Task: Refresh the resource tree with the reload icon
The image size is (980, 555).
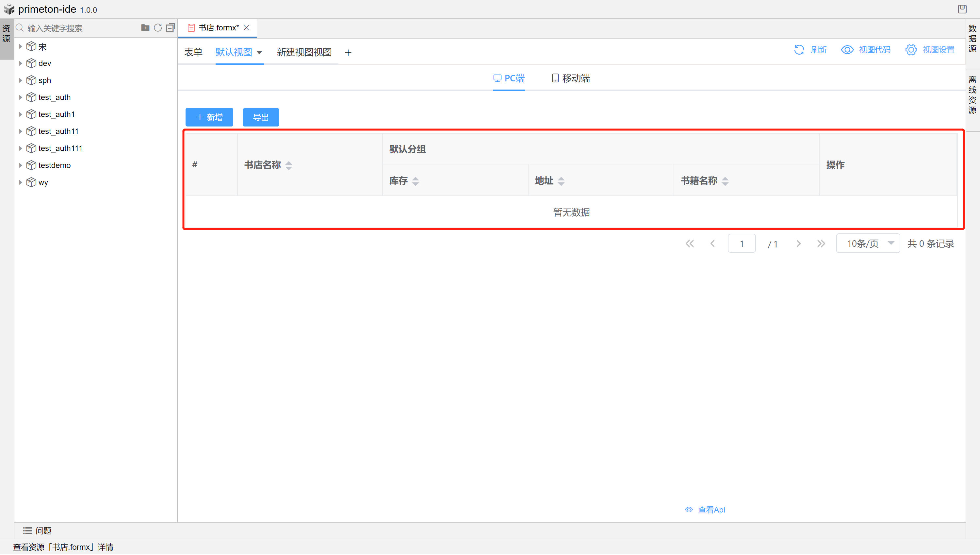Action: pos(158,27)
